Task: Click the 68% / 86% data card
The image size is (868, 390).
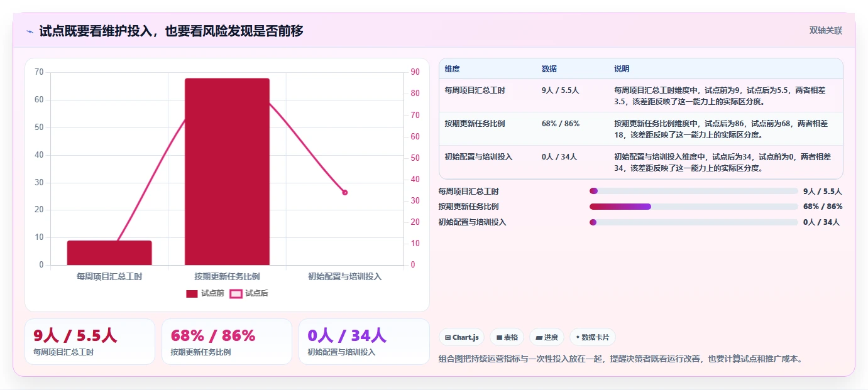Action: (227, 342)
